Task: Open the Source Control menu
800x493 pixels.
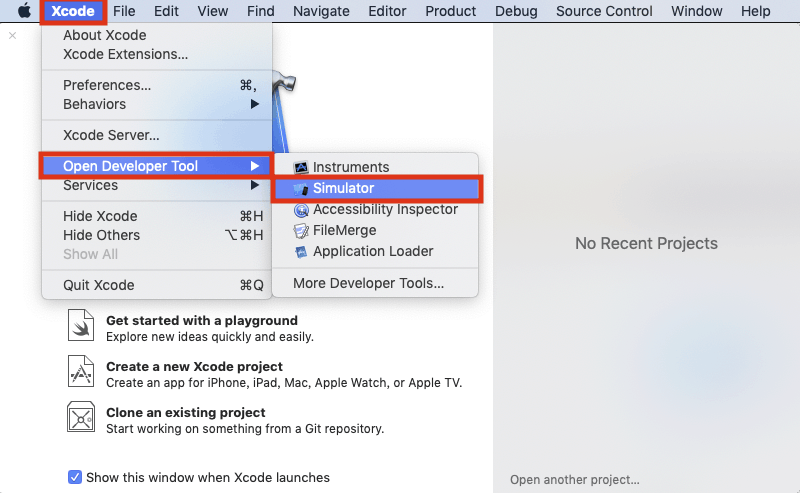Action: 603,11
